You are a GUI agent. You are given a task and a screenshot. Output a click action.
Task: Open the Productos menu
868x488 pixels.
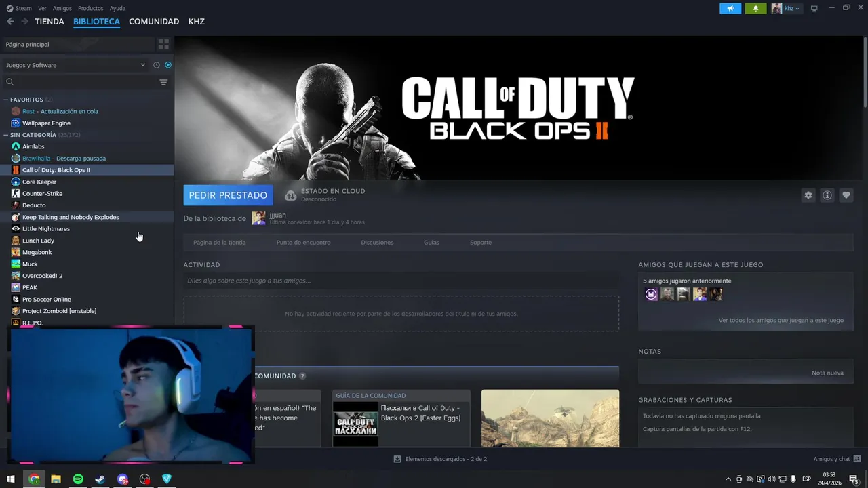point(90,8)
